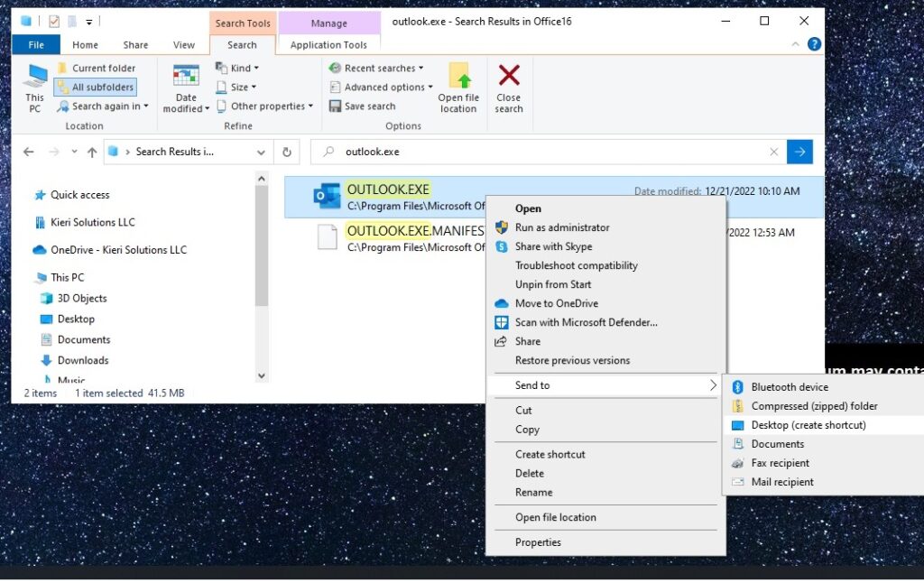Open Size filter dropdown
The width and height of the screenshot is (924, 583).
pos(236,88)
